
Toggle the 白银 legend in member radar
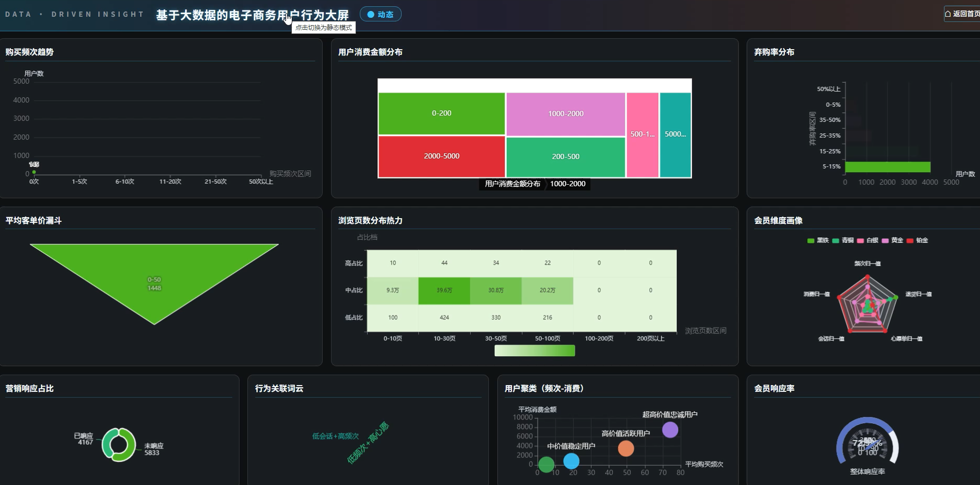(868, 240)
